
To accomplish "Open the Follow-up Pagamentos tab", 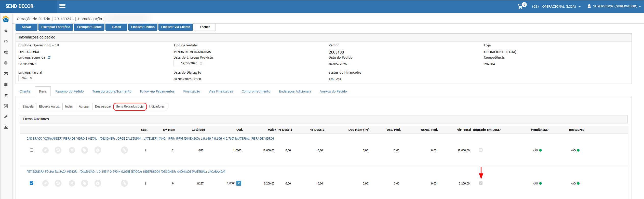I will pyautogui.click(x=157, y=91).
